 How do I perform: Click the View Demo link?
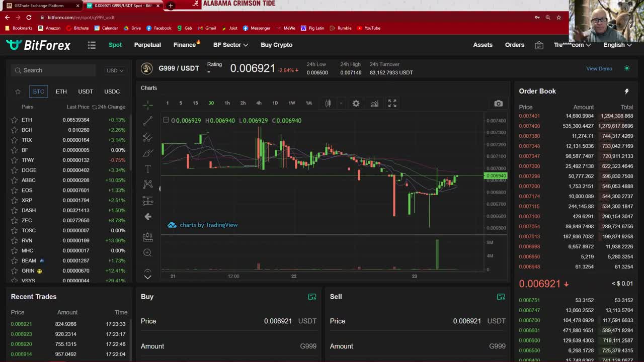(599, 68)
